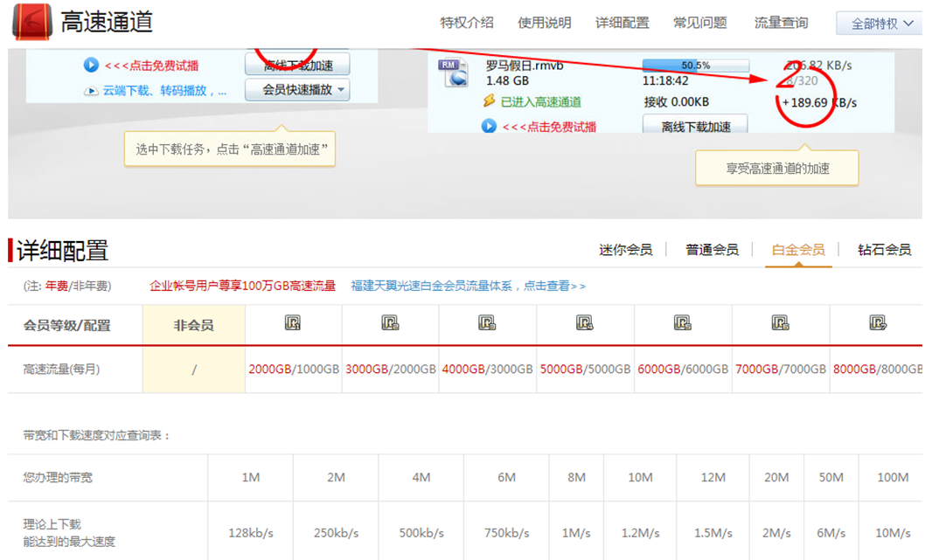Click the platinum level 5 badge icon
The height and width of the screenshot is (560, 925).
(x=682, y=322)
